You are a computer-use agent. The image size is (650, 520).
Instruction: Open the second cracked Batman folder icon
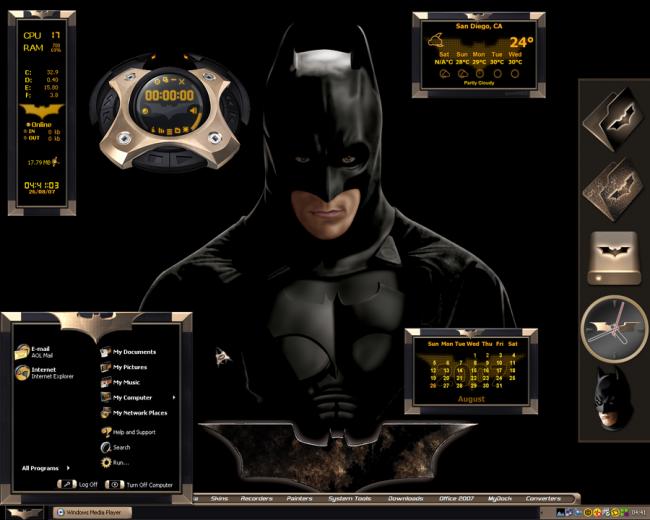coord(614,190)
